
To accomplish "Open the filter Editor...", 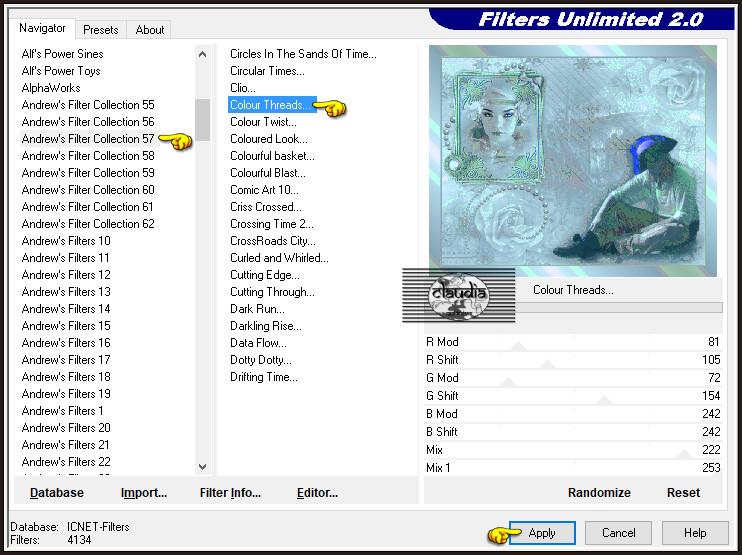I will coord(317,493).
